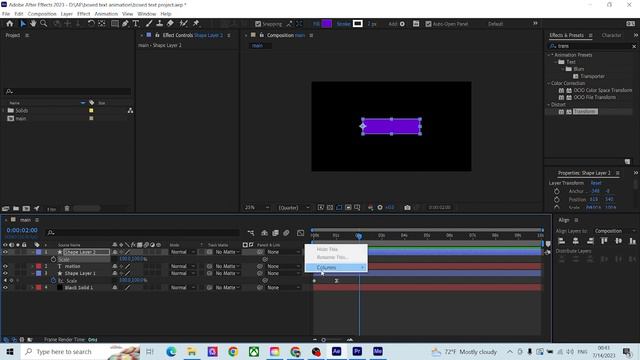
Task: Select the Rotation tool
Action: coord(91,24)
